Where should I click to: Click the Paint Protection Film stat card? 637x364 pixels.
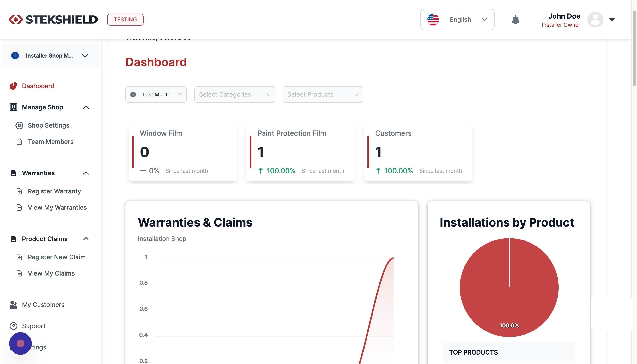[300, 152]
